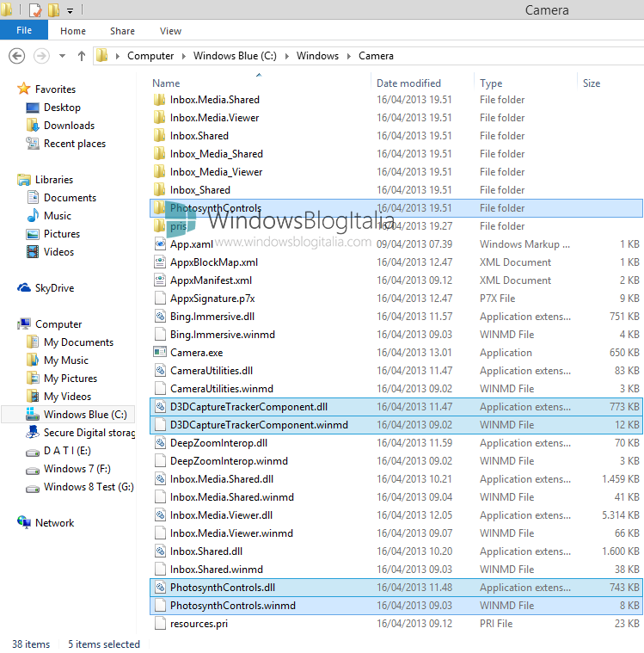Viewport: 644px width, 653px height.
Task: Open D A T I (E:) drive icon
Action: pyautogui.click(x=33, y=452)
